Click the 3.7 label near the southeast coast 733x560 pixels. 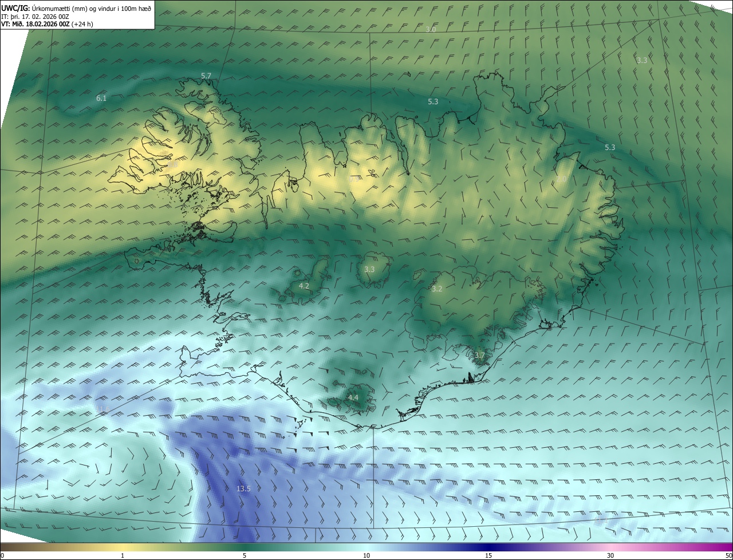[x=480, y=355]
